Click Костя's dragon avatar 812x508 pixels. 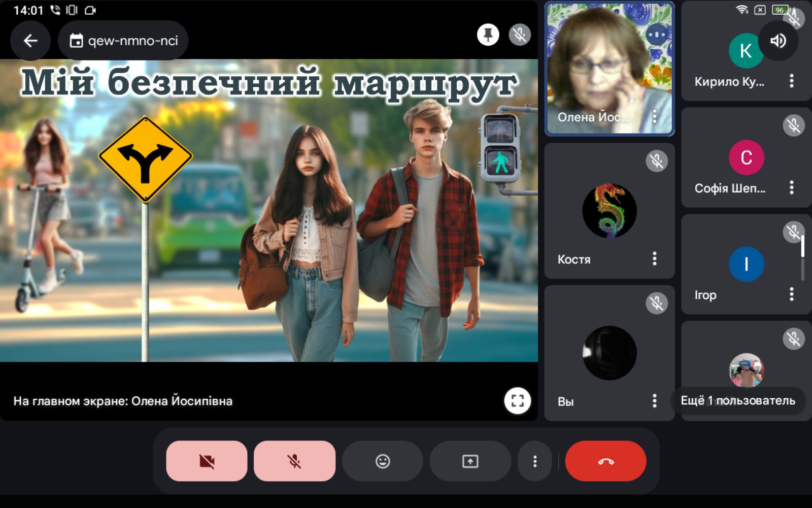point(610,211)
